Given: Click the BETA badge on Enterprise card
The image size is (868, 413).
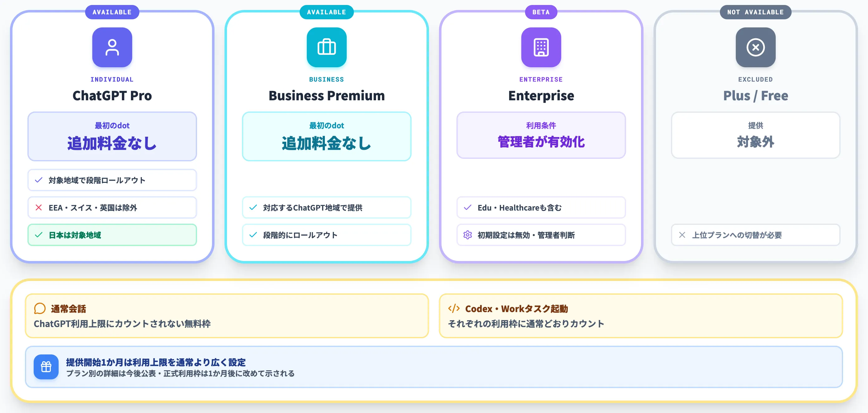Looking at the screenshot, I should point(541,12).
